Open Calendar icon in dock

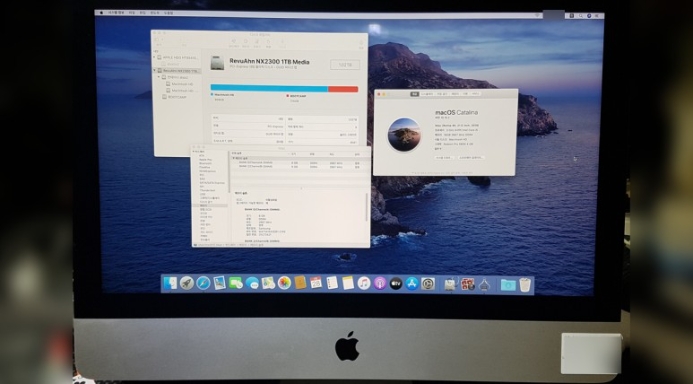[316, 283]
